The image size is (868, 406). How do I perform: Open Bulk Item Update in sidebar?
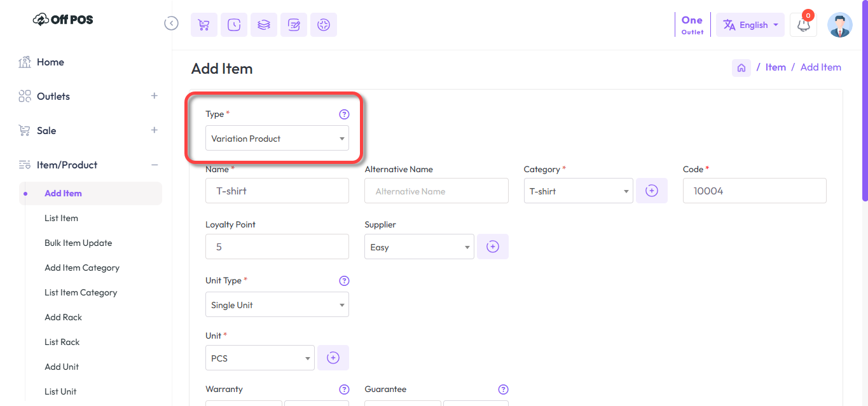(78, 243)
